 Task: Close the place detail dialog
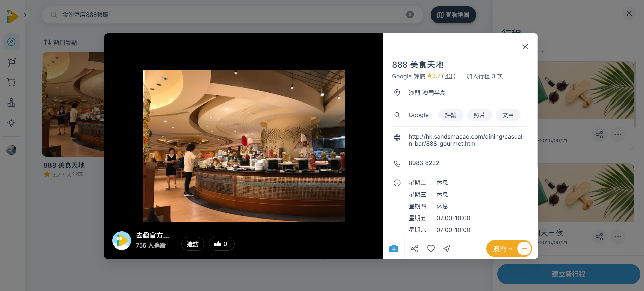pos(525,47)
